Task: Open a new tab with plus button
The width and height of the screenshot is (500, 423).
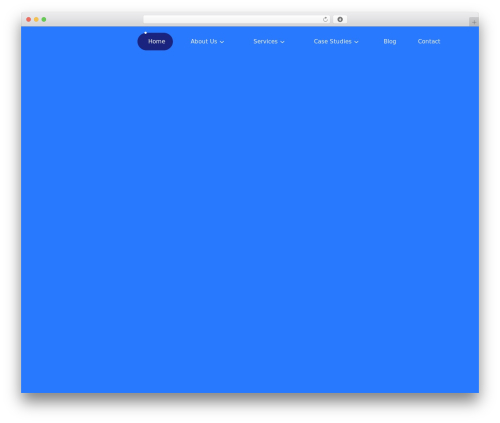Action: point(474,22)
